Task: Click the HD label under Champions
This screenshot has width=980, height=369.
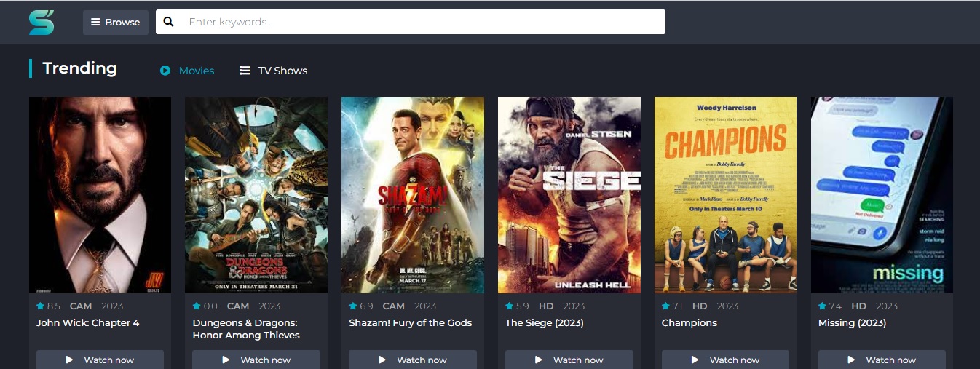Action: [700, 306]
